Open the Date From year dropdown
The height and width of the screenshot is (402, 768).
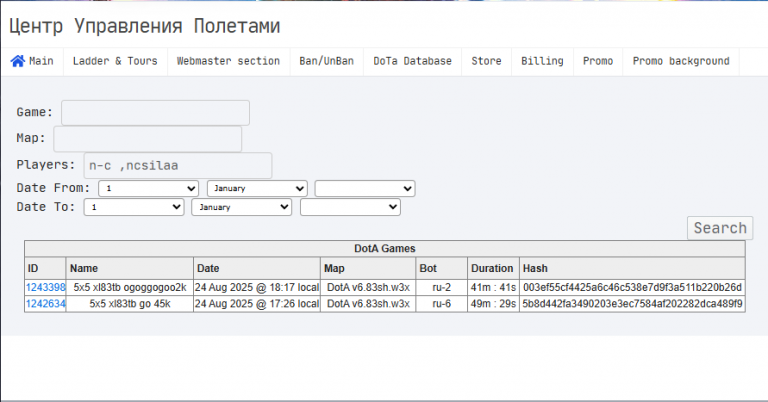(x=365, y=189)
